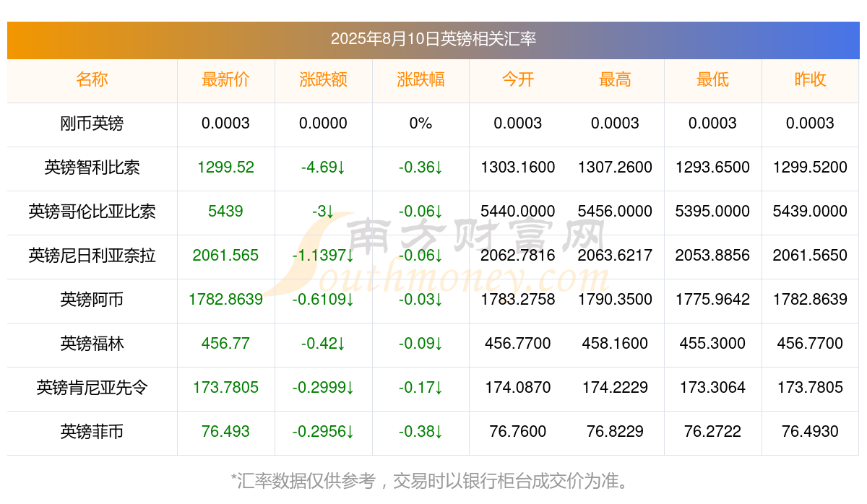The width and height of the screenshot is (867, 504).
Task: Click the 涨跌幅 column header
Action: click(x=420, y=79)
